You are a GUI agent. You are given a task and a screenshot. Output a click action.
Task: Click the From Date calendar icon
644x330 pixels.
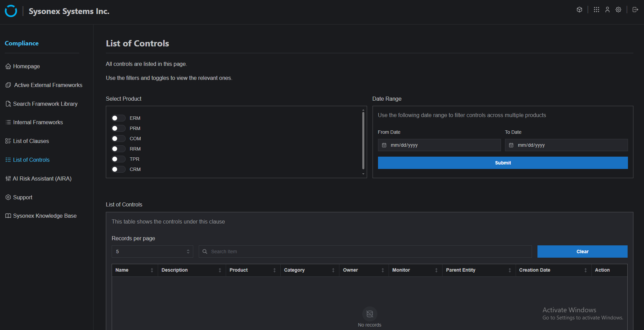(x=384, y=145)
